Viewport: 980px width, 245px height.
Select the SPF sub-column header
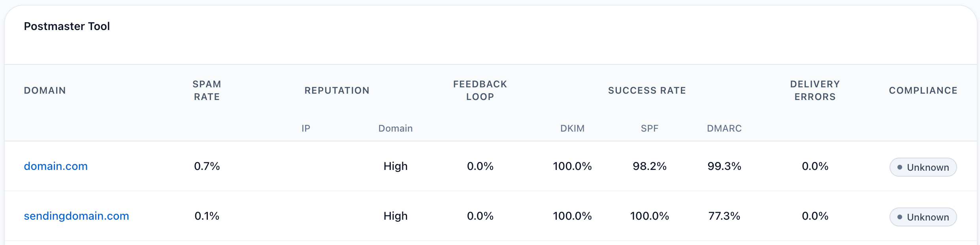[649, 128]
